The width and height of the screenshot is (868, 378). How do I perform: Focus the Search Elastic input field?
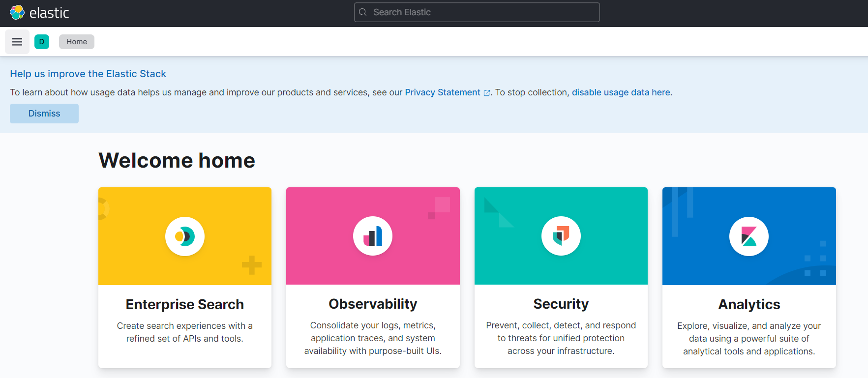(x=477, y=12)
